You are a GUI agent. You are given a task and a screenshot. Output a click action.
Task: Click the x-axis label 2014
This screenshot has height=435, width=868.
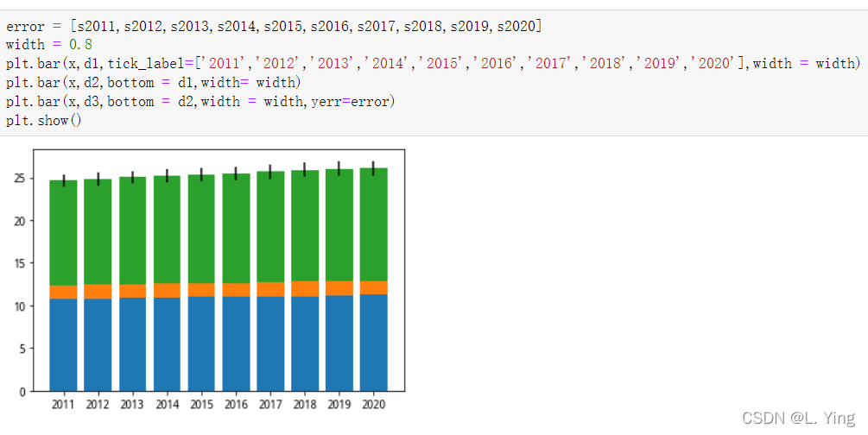[168, 405]
